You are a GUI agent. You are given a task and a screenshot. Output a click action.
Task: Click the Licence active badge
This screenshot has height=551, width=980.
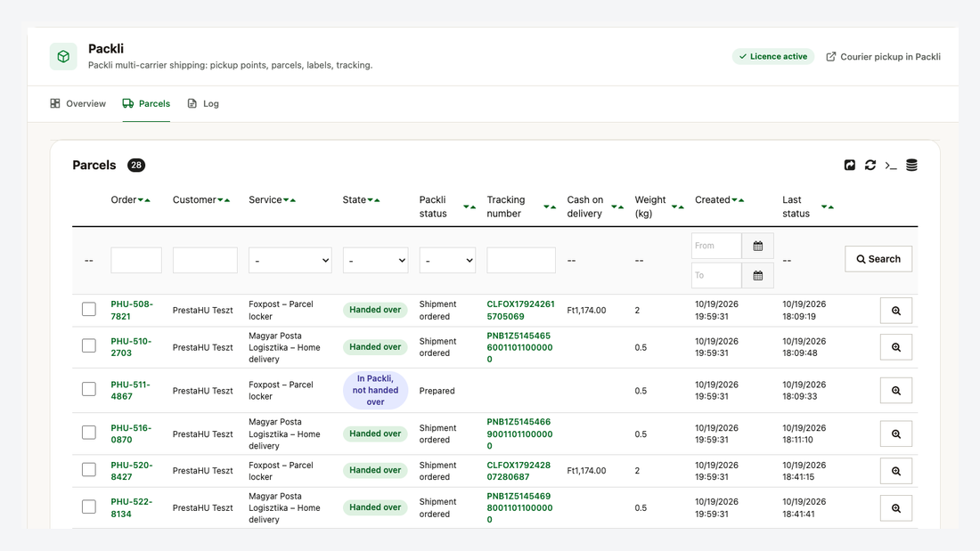[x=773, y=56]
